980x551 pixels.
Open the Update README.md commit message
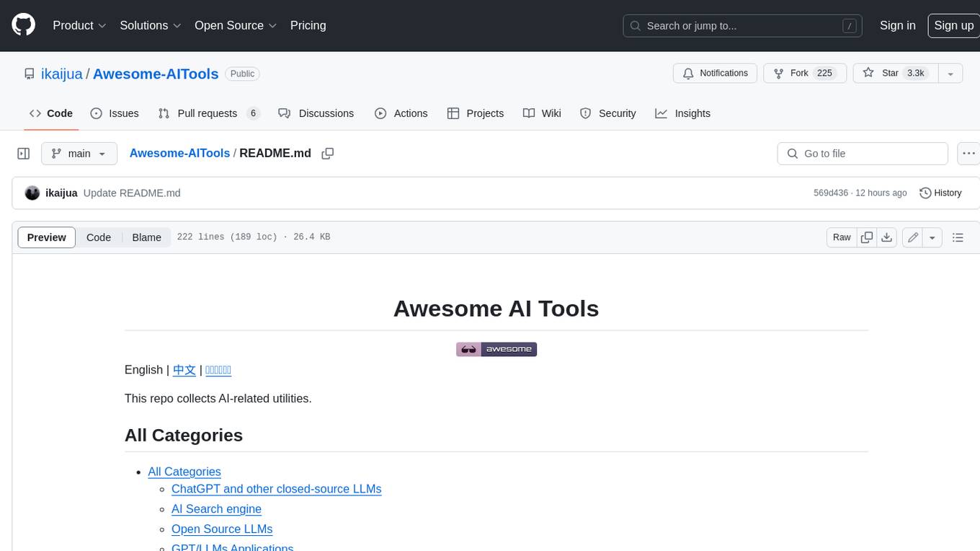pos(132,193)
